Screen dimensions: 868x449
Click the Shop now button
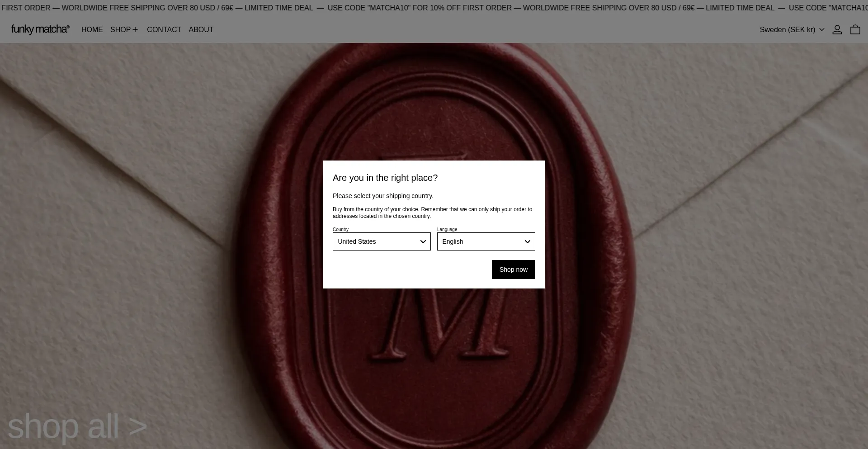pos(514,269)
